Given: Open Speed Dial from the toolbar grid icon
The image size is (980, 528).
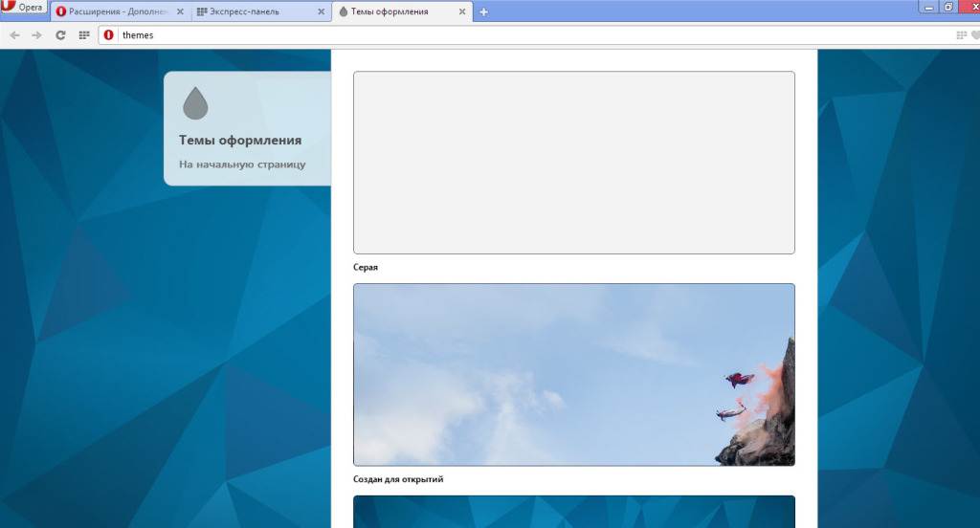Looking at the screenshot, I should pos(84,35).
